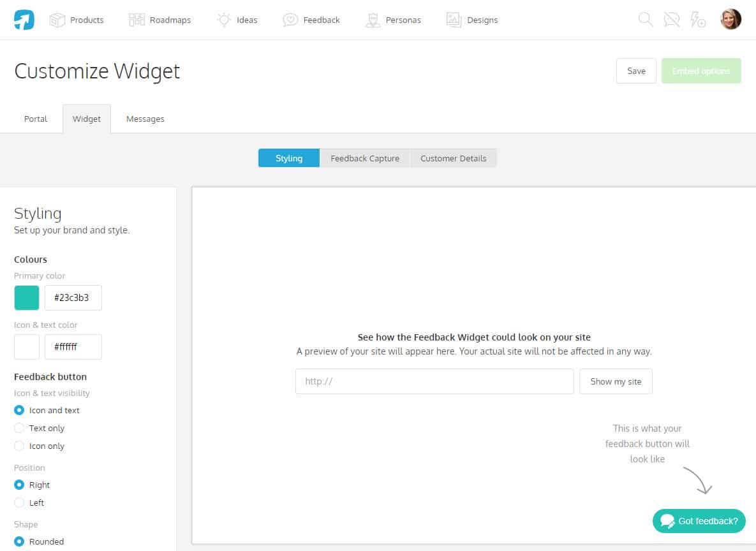Click the Personas icon in navigation
Viewport: 756px width, 551px height.
pos(373,20)
